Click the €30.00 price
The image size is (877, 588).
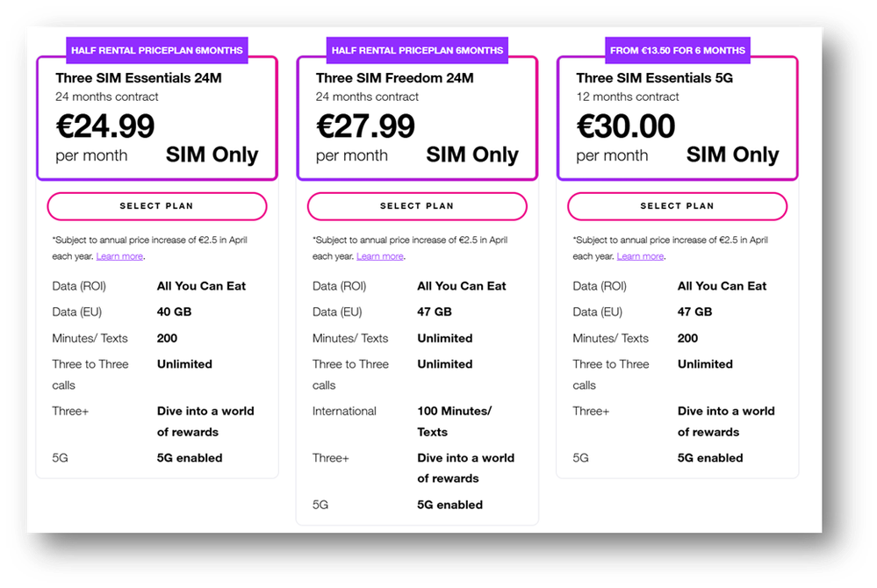(625, 125)
